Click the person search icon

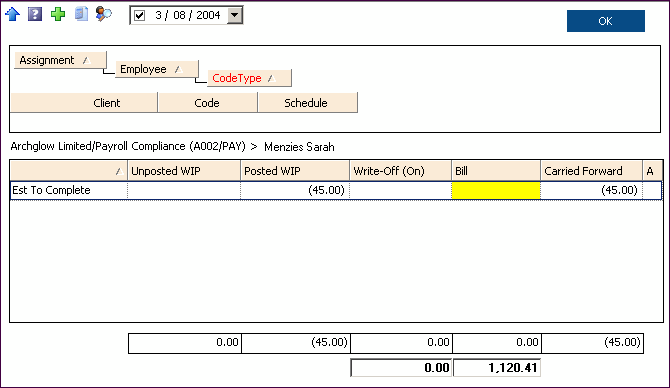click(x=103, y=14)
